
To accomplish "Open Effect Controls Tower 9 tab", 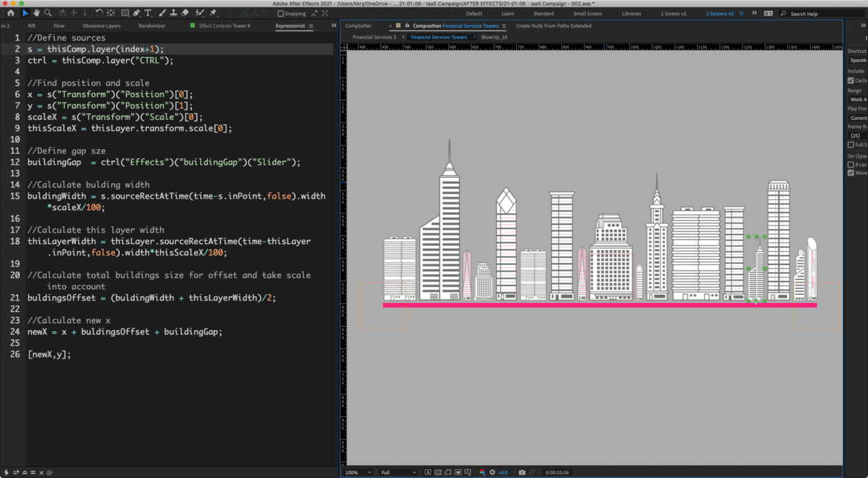I will coord(224,26).
